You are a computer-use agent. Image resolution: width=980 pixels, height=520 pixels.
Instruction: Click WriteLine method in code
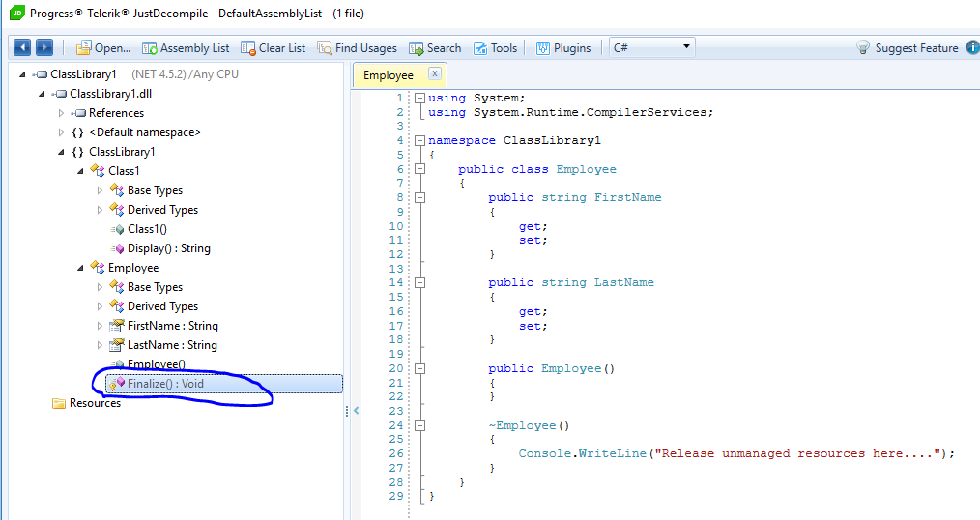tap(613, 453)
